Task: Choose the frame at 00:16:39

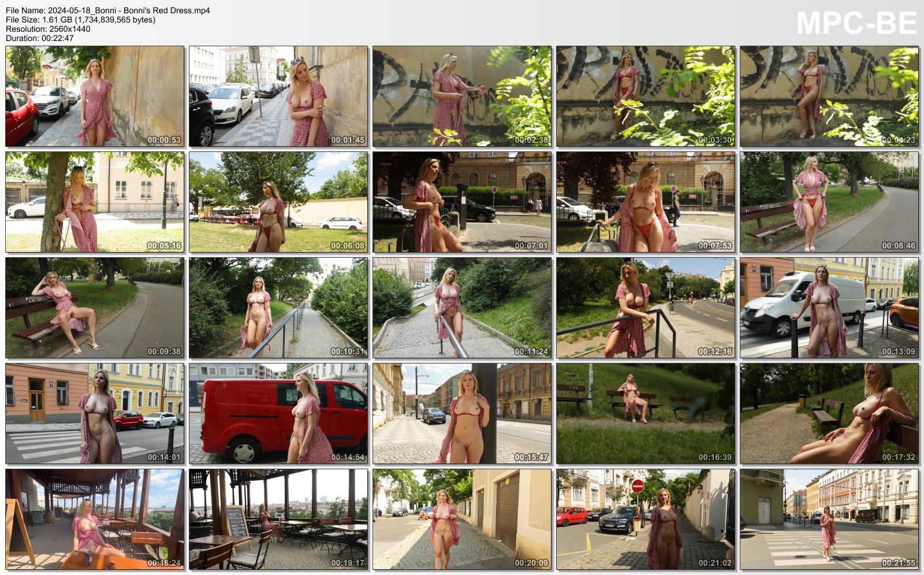Action: coord(646,414)
